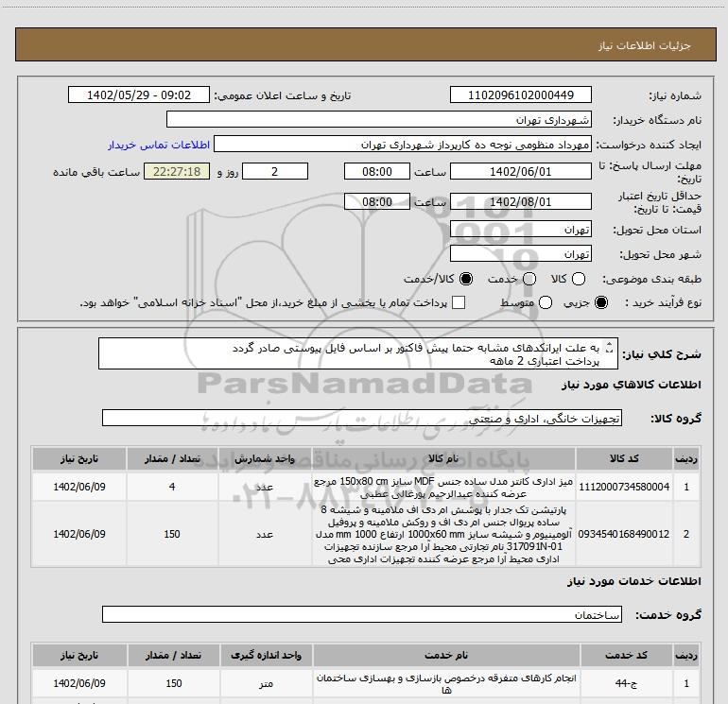Screen dimensions: 728x704
Task: Click the واحد اندازه گیری column header
Action: click(x=267, y=655)
